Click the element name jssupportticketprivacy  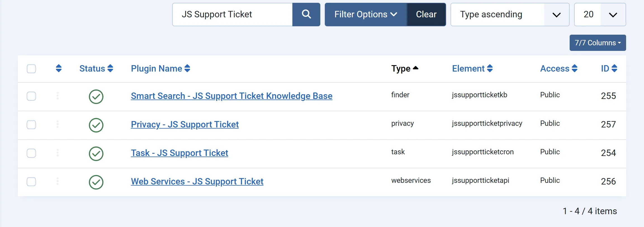[x=487, y=123]
